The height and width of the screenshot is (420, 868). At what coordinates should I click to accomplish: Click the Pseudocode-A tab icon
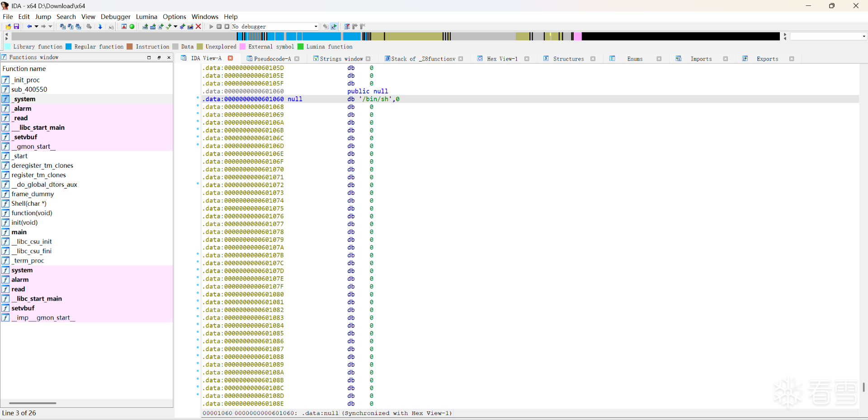(x=249, y=59)
